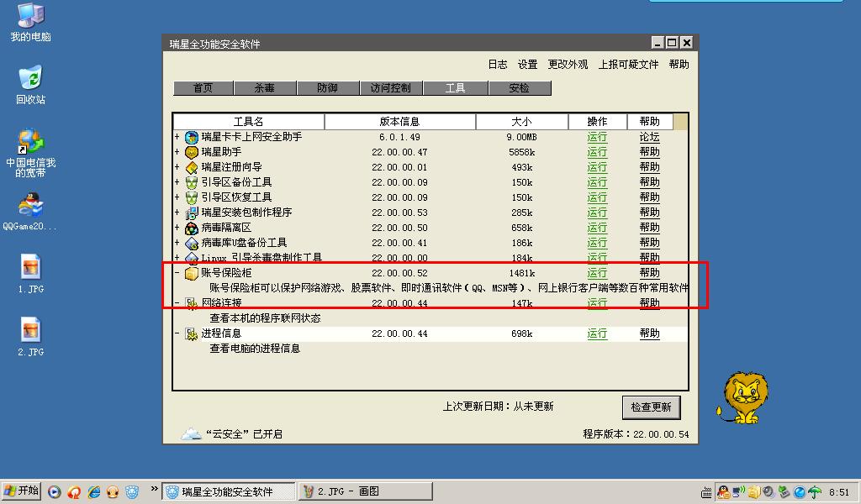Click the 瑞星注册向导 row icon

point(191,167)
